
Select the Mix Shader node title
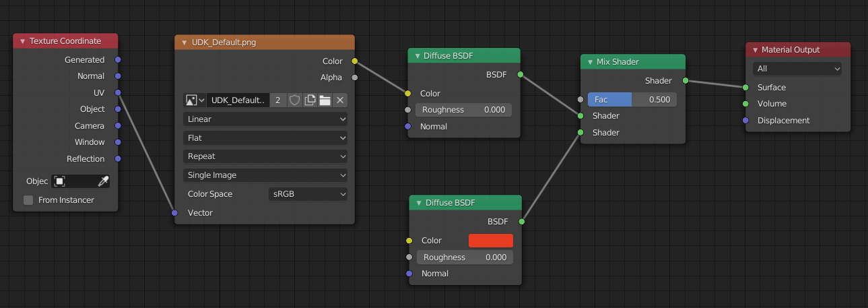coord(617,62)
